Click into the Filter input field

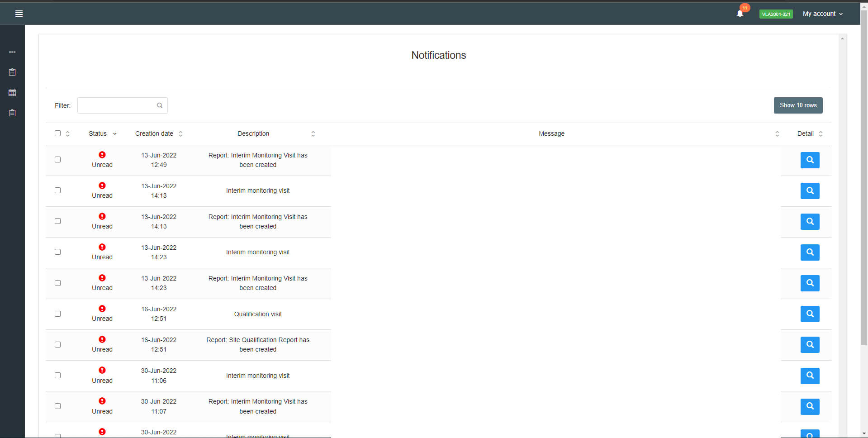click(x=122, y=105)
